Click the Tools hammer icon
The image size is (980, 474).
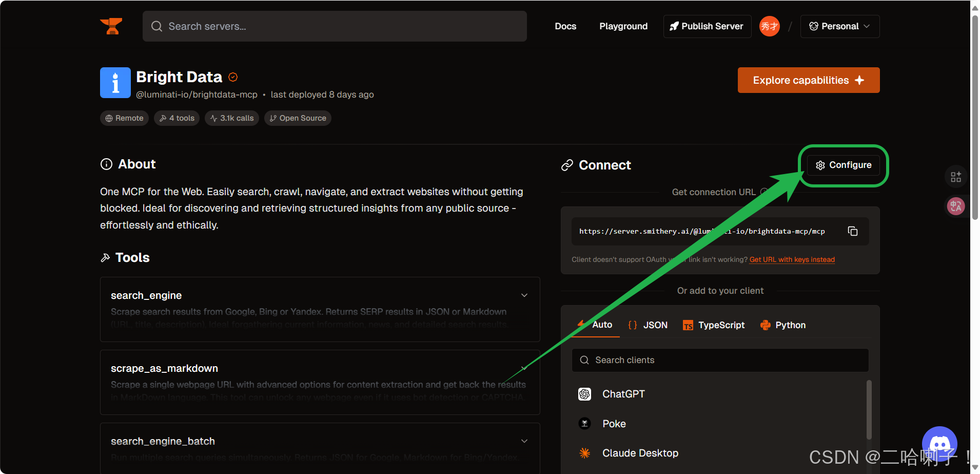(105, 257)
